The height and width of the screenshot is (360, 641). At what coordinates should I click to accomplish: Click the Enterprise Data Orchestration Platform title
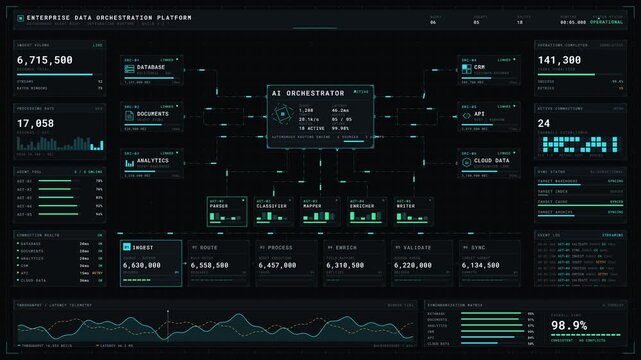[x=109, y=18]
